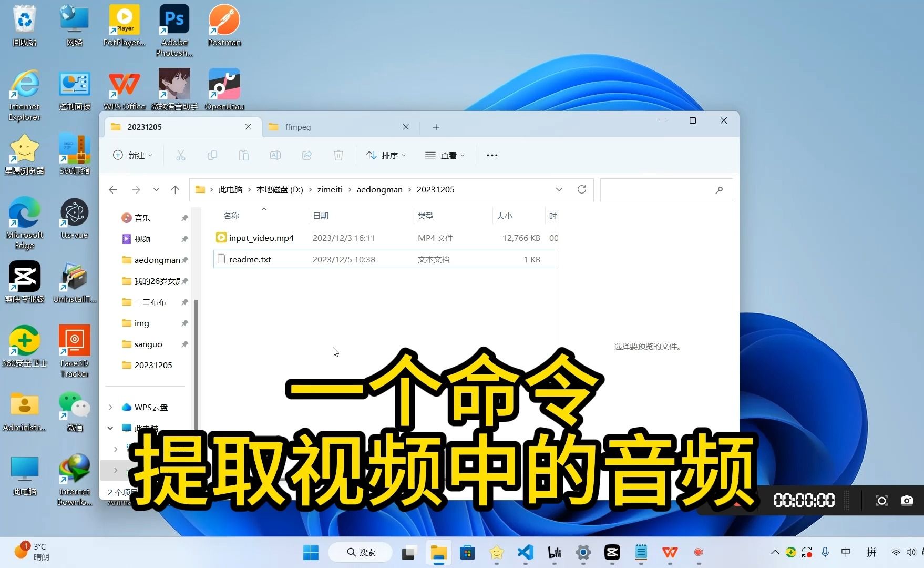Click the recorder camera snapshot icon

pyautogui.click(x=907, y=500)
